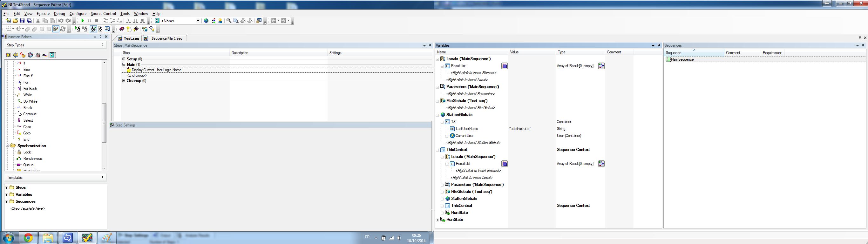Toggle auto-hide pin on Sequences pane

point(863,45)
